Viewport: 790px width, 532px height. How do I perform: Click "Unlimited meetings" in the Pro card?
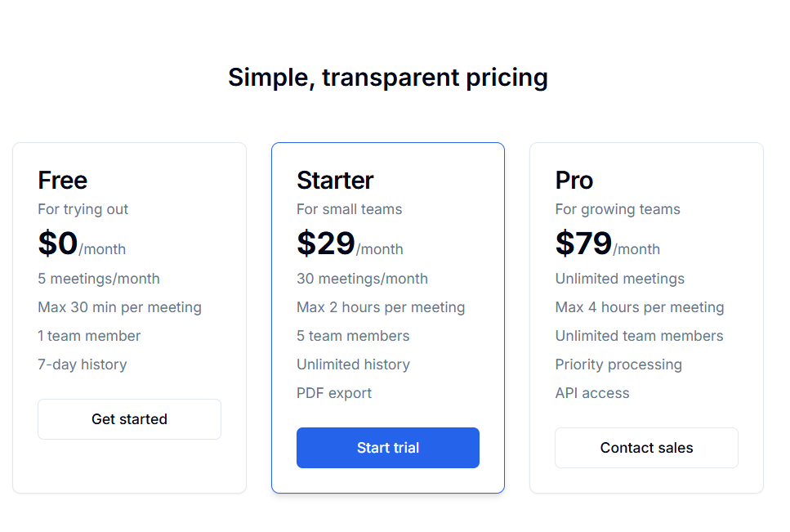[x=620, y=279]
